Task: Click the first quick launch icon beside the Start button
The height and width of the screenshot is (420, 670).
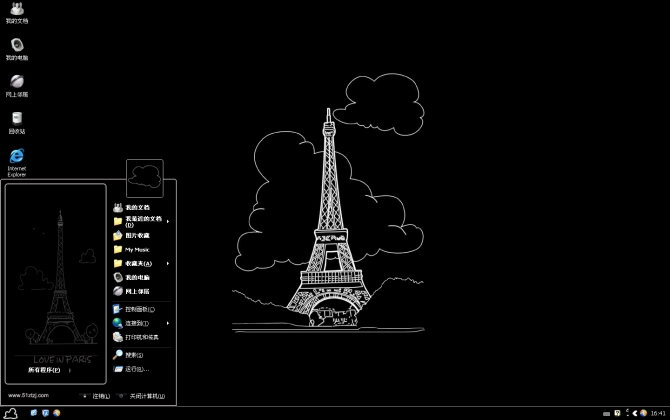Action: [34, 413]
